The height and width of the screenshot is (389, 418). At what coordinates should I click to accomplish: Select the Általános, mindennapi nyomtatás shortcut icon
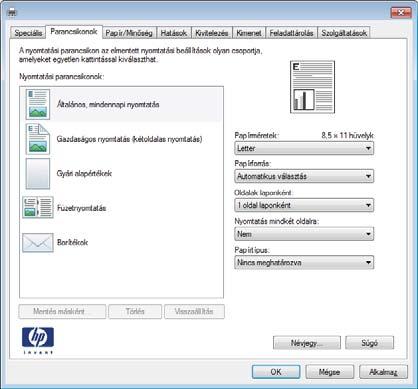coord(38,104)
